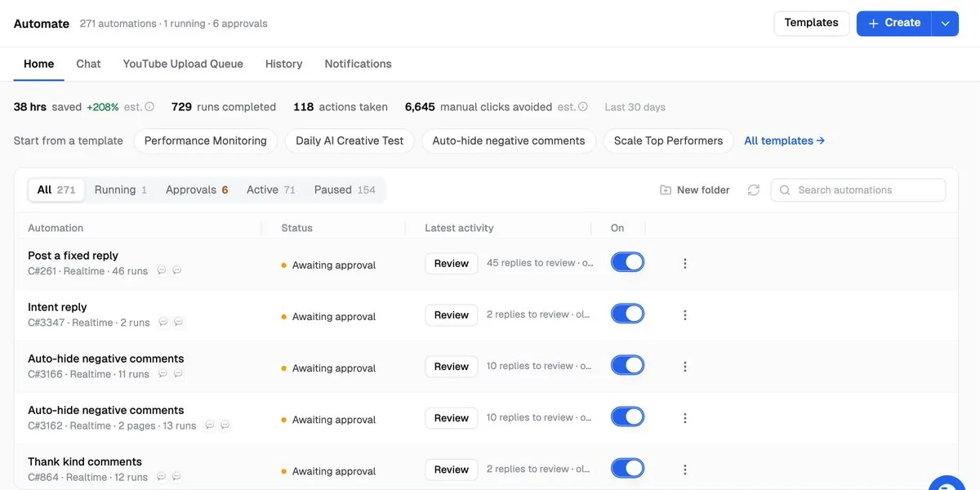
Task: Open the more options menu for Thank kind comments
Action: [x=685, y=470]
